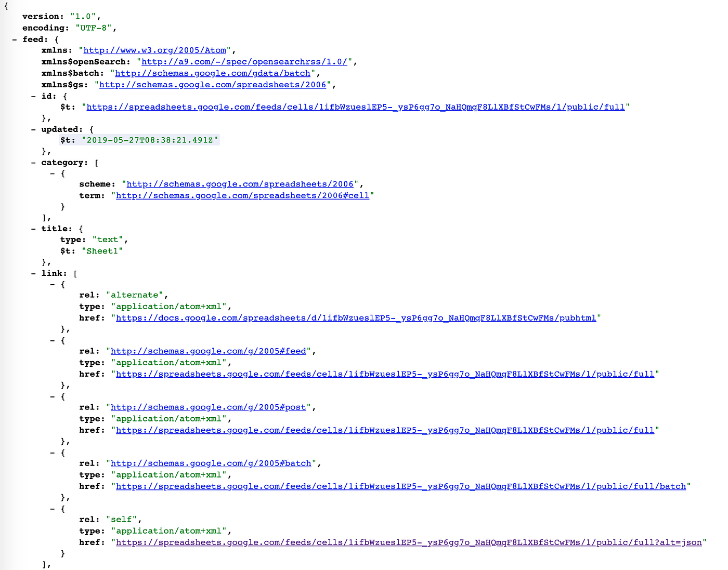Open the href ending in public/full/batch
The image size is (728, 570).
coord(401,486)
